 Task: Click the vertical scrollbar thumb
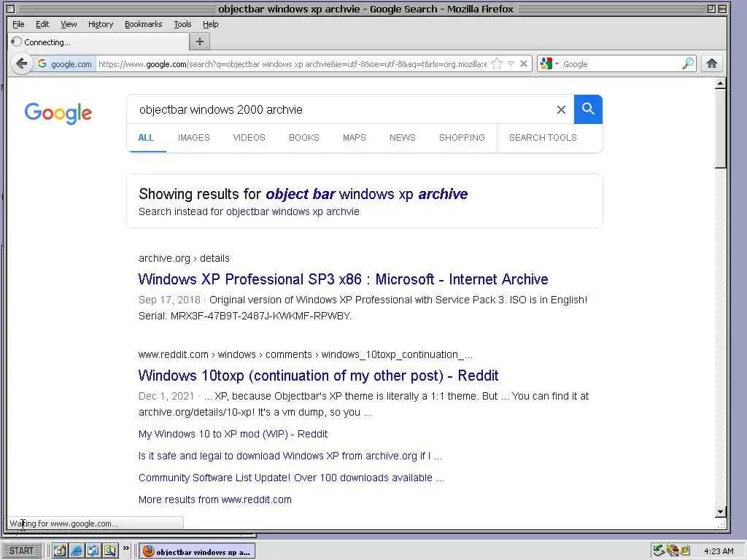[720, 128]
